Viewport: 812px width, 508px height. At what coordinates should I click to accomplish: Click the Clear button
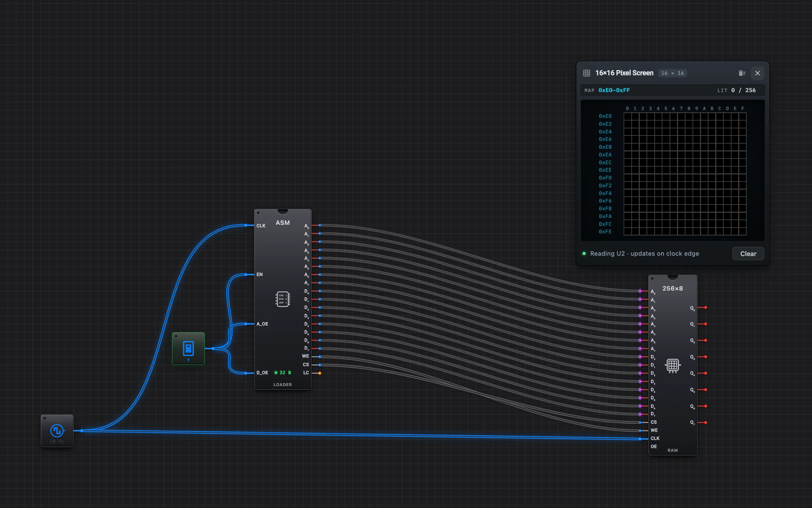click(748, 254)
